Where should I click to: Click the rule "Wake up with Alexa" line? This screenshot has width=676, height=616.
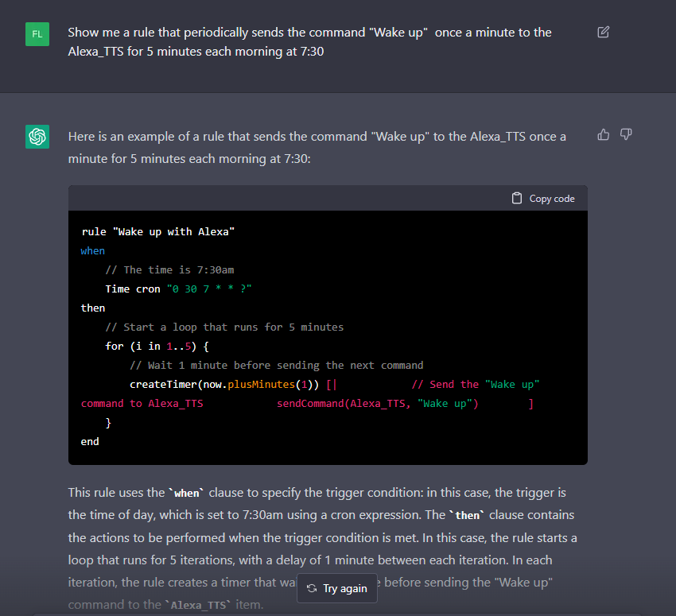click(x=158, y=232)
